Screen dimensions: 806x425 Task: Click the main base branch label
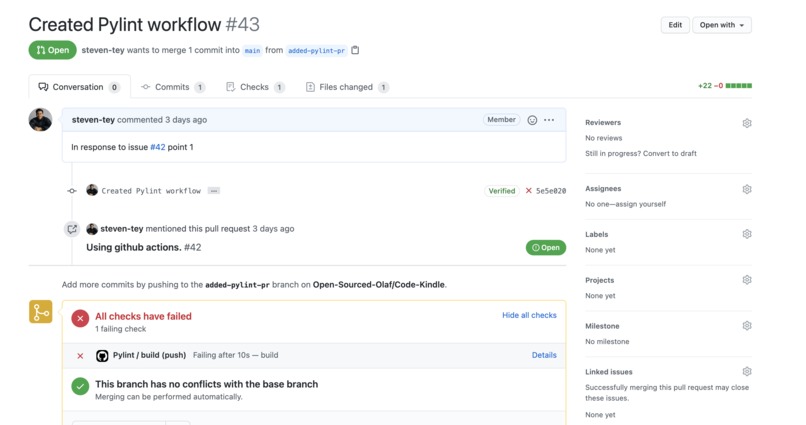[x=252, y=50]
